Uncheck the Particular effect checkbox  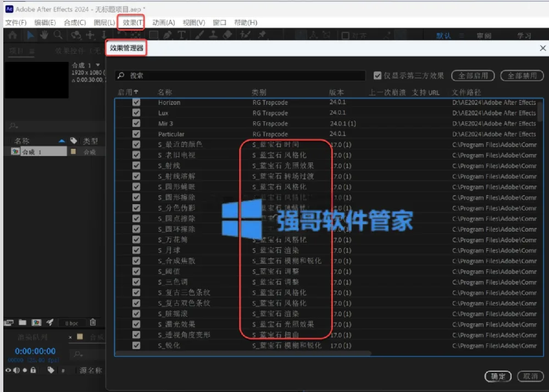pyautogui.click(x=136, y=134)
